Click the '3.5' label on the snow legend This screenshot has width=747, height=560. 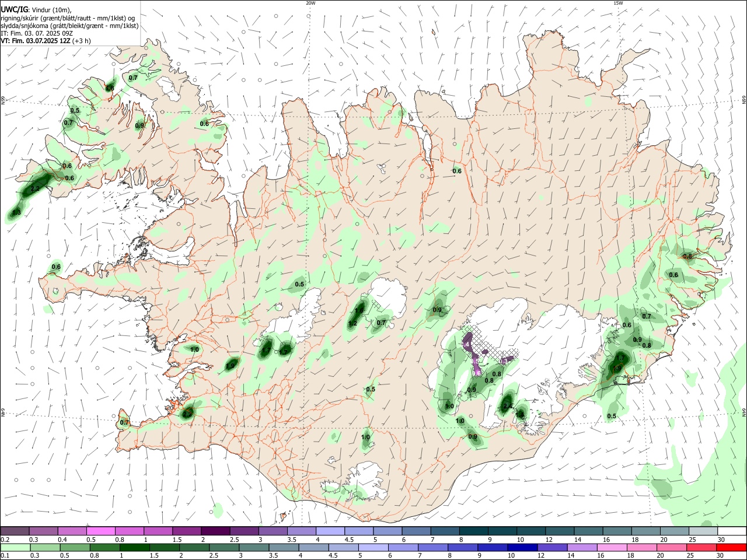(x=291, y=540)
